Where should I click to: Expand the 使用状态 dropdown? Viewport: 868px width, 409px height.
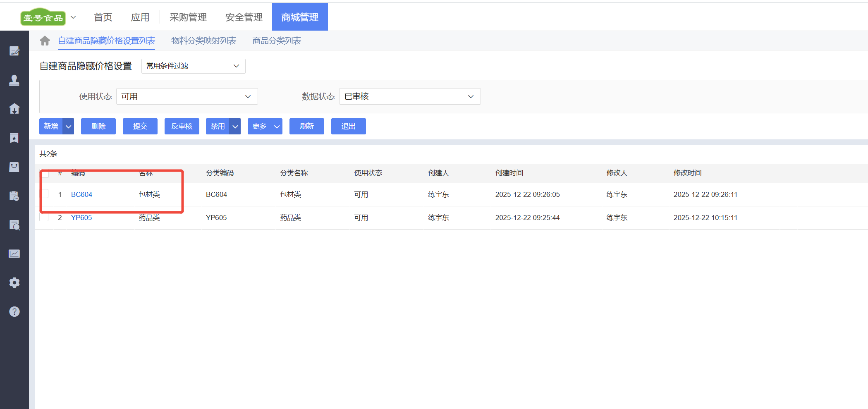[x=187, y=96]
